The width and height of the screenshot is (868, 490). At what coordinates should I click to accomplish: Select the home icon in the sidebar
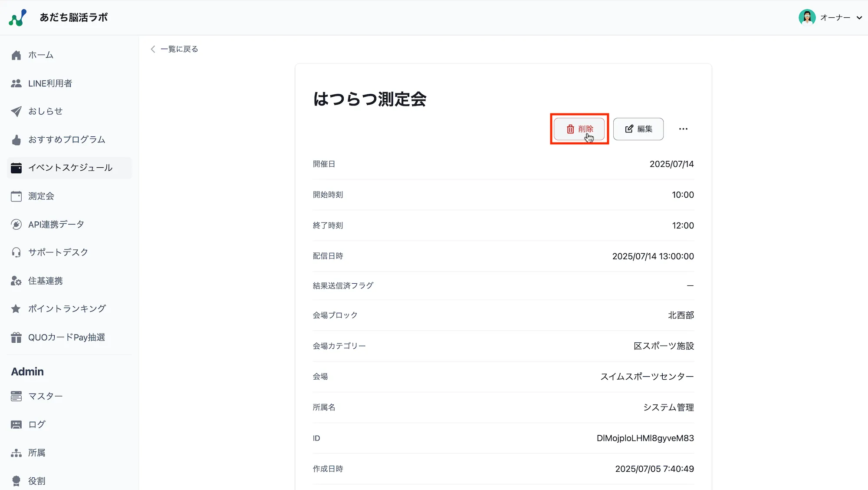(x=16, y=55)
